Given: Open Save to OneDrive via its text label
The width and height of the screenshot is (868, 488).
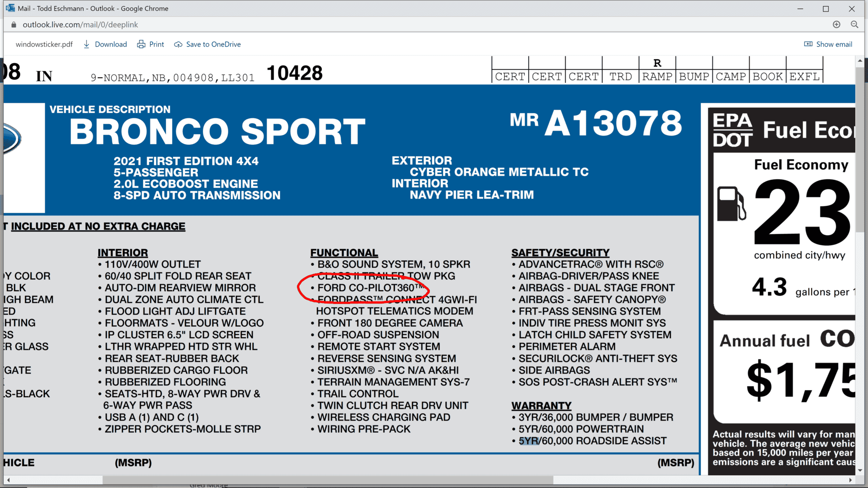Looking at the screenshot, I should pyautogui.click(x=213, y=44).
